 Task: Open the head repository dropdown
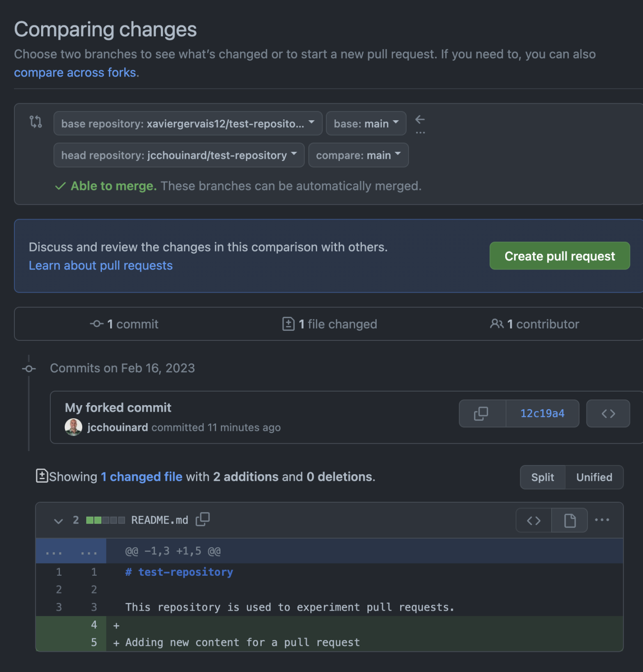[179, 155]
